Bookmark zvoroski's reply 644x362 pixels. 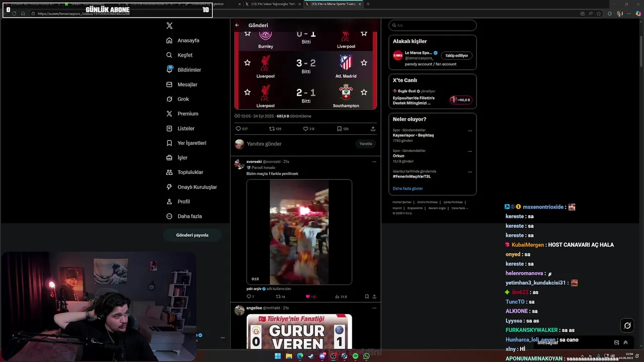[367, 297]
